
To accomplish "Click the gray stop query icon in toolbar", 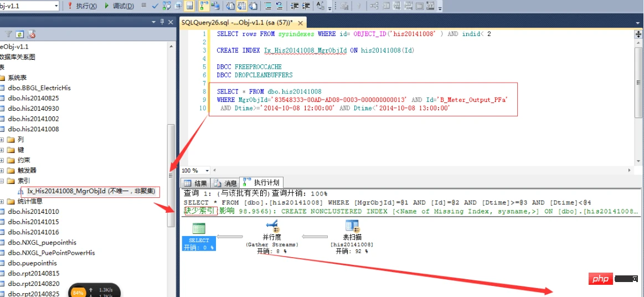I will pyautogui.click(x=143, y=6).
